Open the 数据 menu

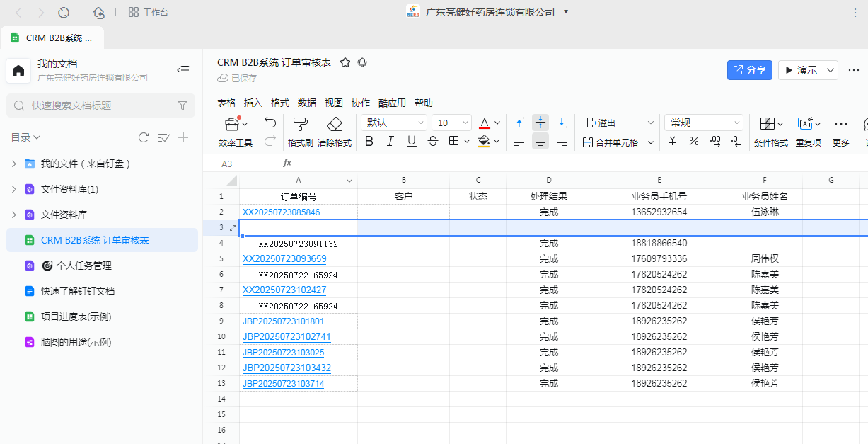(x=307, y=103)
